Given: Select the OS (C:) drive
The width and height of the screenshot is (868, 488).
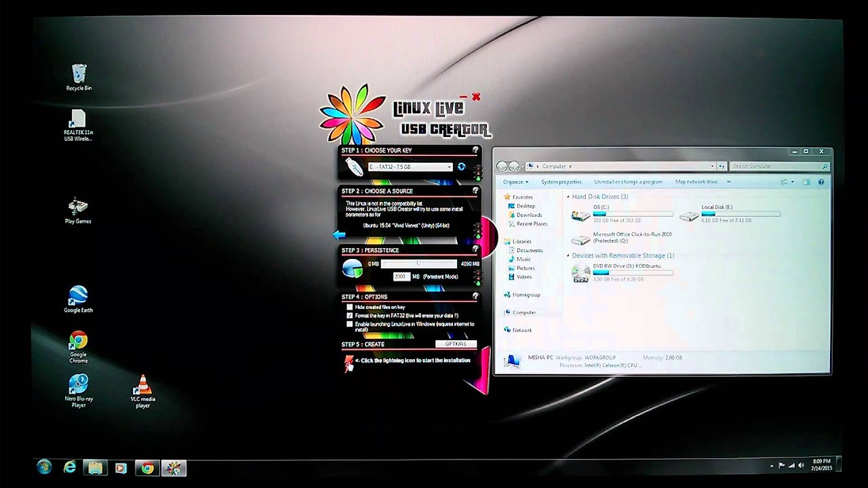Looking at the screenshot, I should coord(622,213).
